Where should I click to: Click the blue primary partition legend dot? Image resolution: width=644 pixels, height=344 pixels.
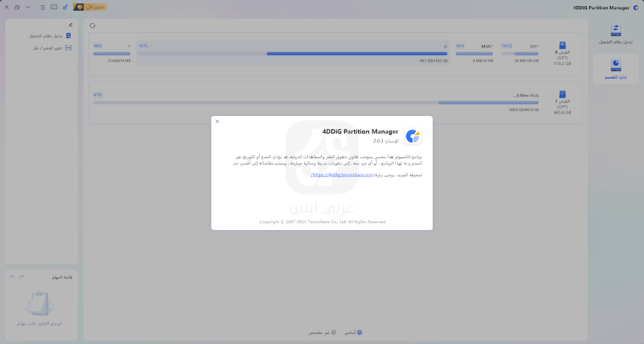pyautogui.click(x=360, y=333)
